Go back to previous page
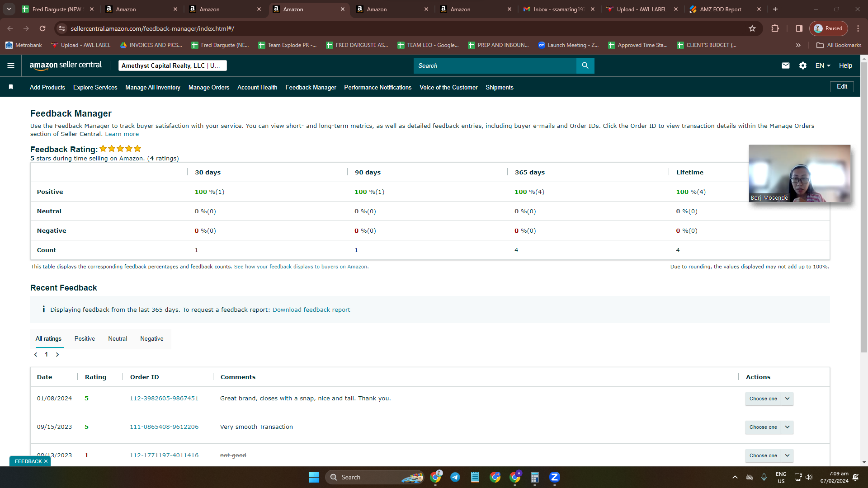Screen dimensions: 868x488 point(10,28)
